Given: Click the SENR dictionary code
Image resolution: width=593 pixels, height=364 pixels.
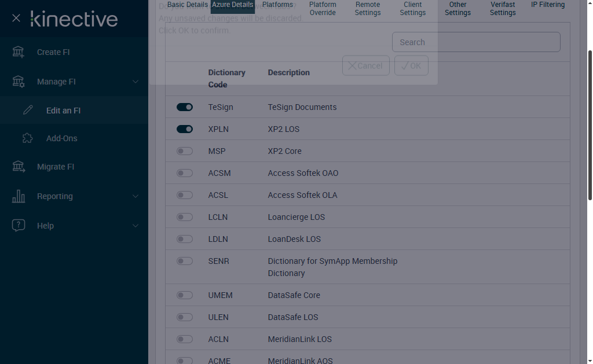Looking at the screenshot, I should [218, 261].
